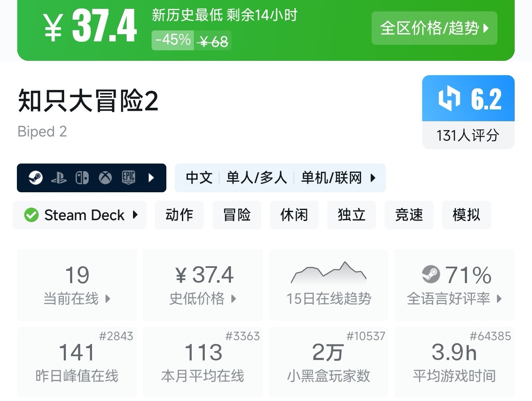Select the 冒险 genre tag
The height and width of the screenshot is (401, 532).
237,215
